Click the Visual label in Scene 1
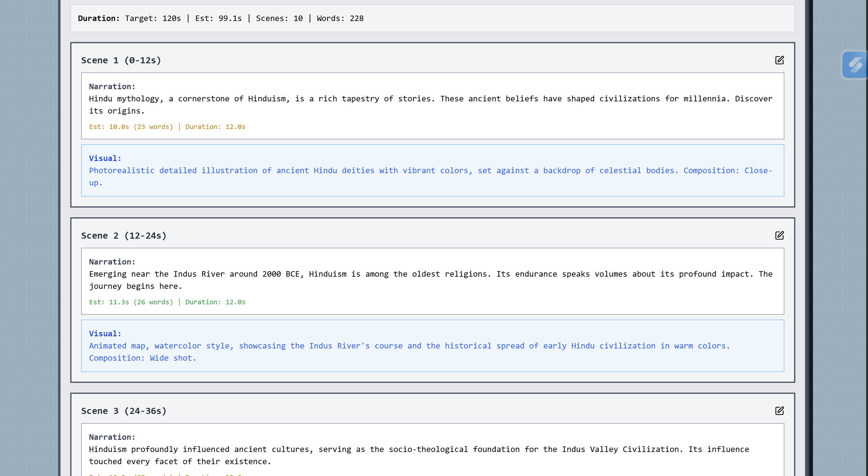The width and height of the screenshot is (868, 476). (105, 159)
